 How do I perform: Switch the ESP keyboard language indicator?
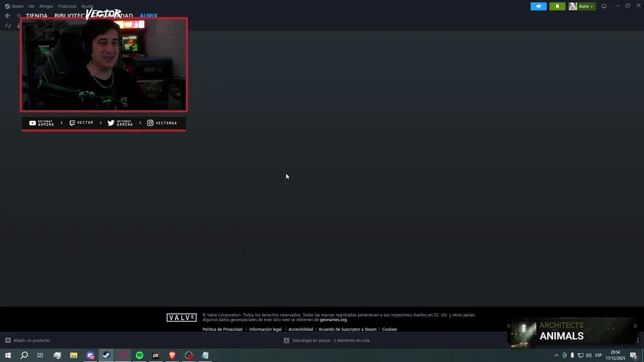point(599,355)
